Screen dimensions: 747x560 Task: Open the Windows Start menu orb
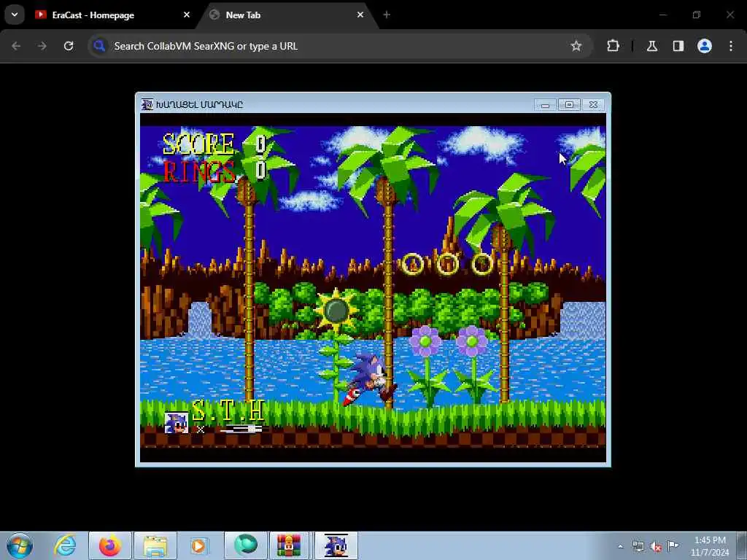(x=20, y=545)
